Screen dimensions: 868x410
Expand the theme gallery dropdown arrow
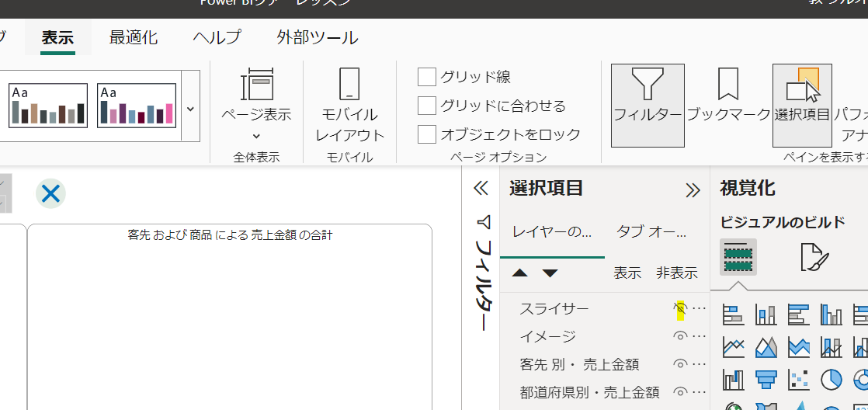click(x=191, y=106)
